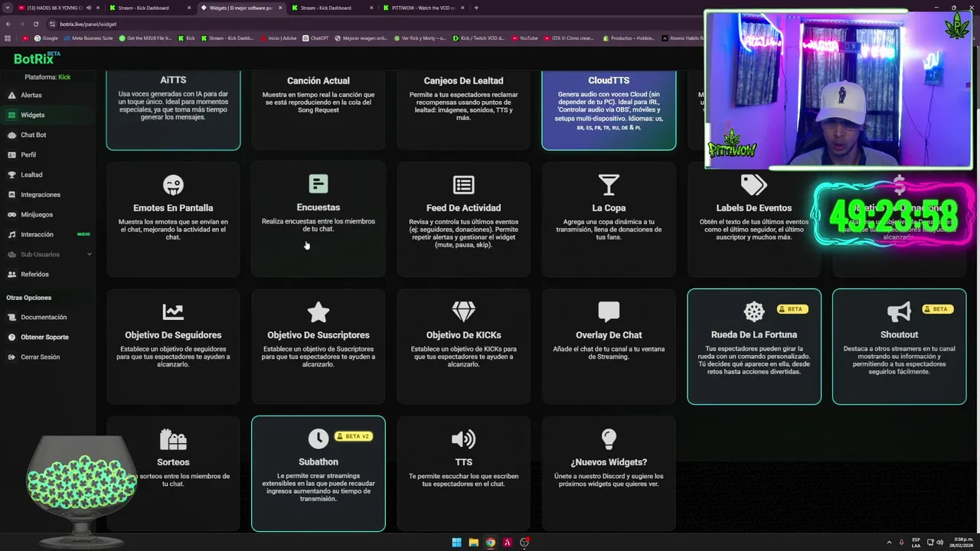Open the ChatGPT bookmark
Image resolution: width=980 pixels, height=551 pixels.
pyautogui.click(x=315, y=37)
